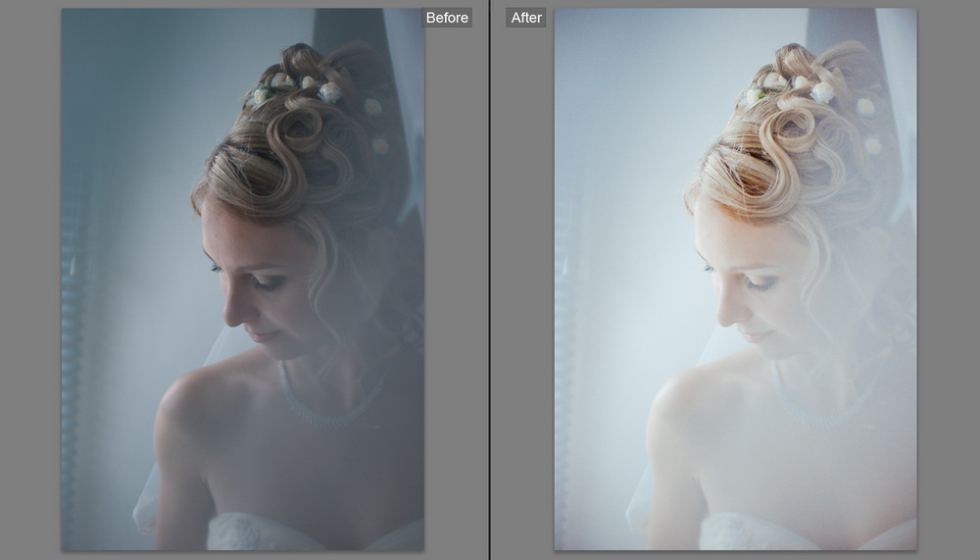The width and height of the screenshot is (980, 560).
Task: Click the hair flowers in the Before photo
Action: tap(330, 92)
